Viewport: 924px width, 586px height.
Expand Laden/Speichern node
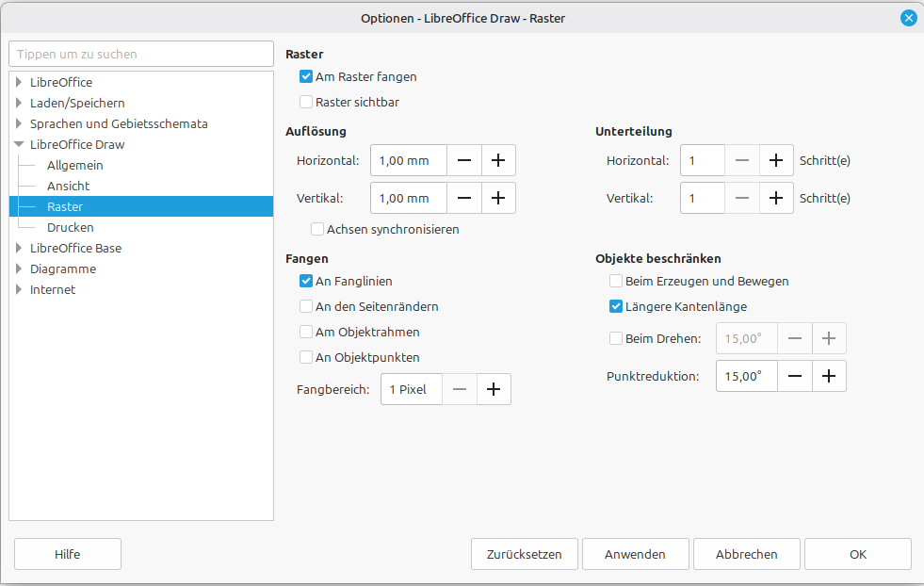tap(19, 103)
